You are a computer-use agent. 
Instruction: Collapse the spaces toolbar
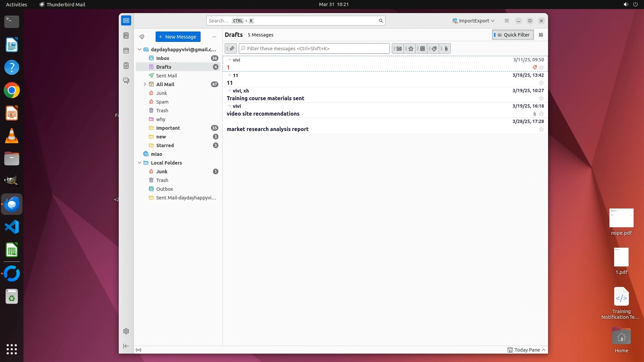tap(126, 346)
